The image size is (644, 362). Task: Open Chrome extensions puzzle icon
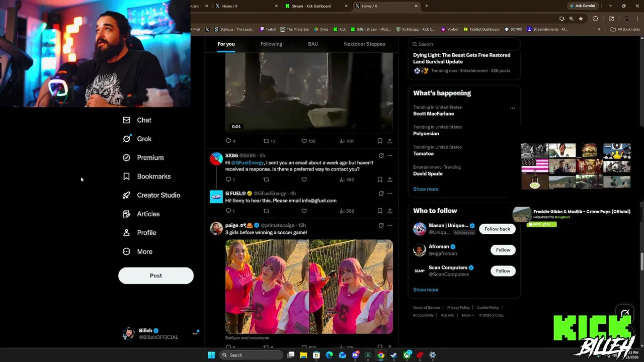click(x=595, y=19)
